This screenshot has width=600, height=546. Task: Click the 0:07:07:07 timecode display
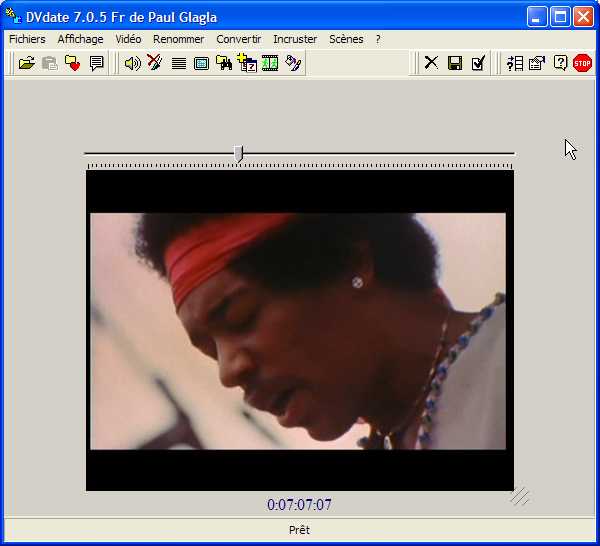tap(299, 505)
